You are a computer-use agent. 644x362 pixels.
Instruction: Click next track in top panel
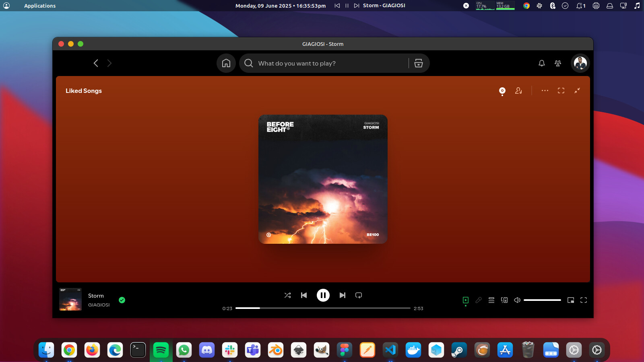coord(357,6)
